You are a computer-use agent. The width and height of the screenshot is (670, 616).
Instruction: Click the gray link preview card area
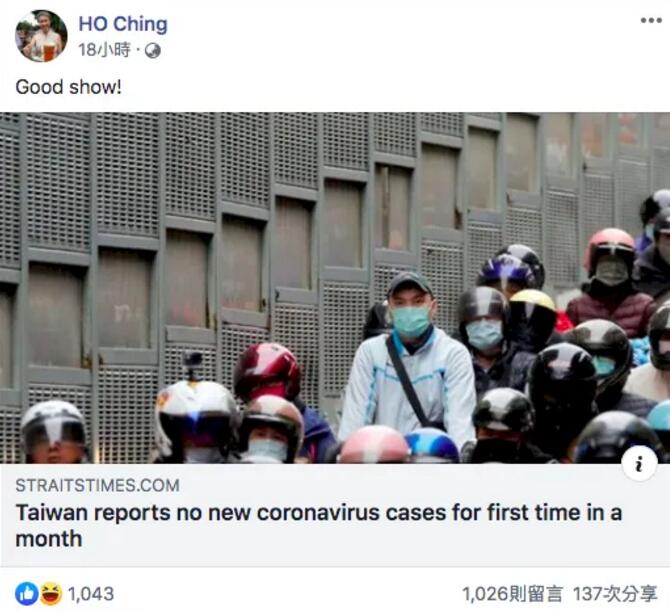[335, 515]
